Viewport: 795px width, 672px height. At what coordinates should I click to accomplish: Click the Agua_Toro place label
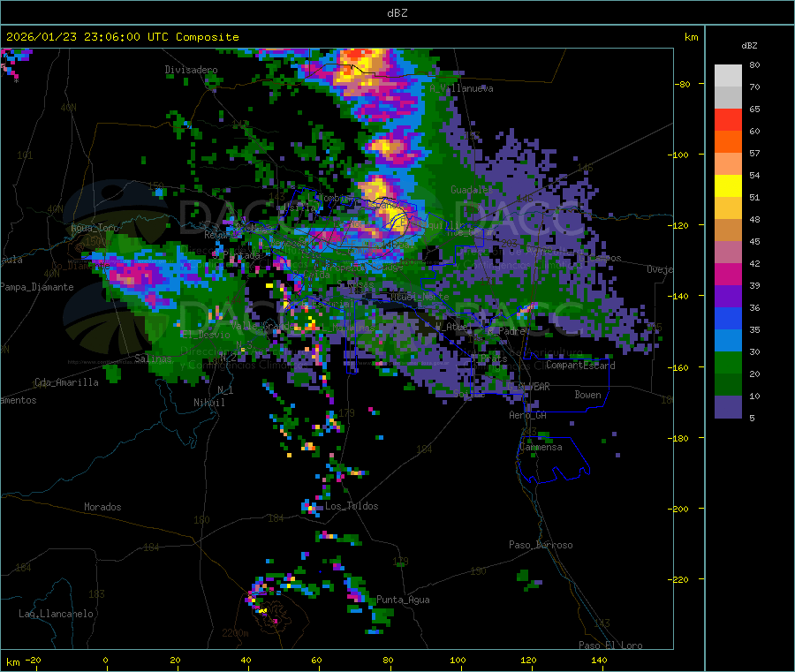pos(95,229)
